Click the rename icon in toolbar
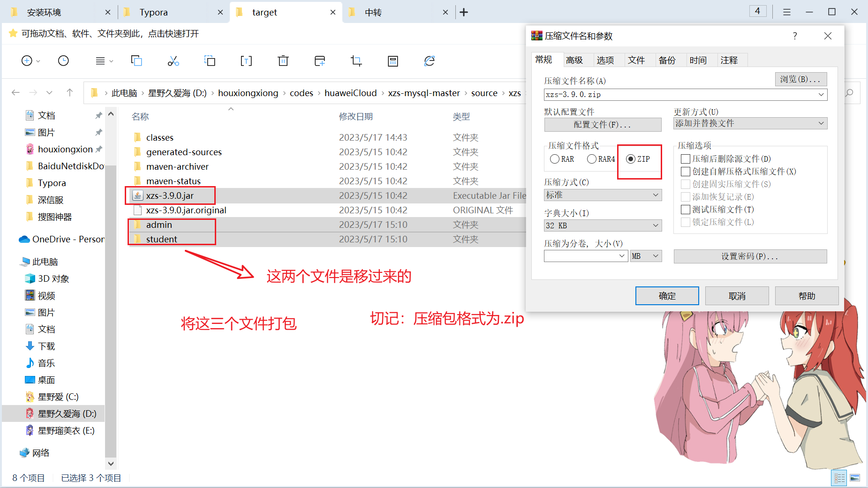 click(246, 61)
